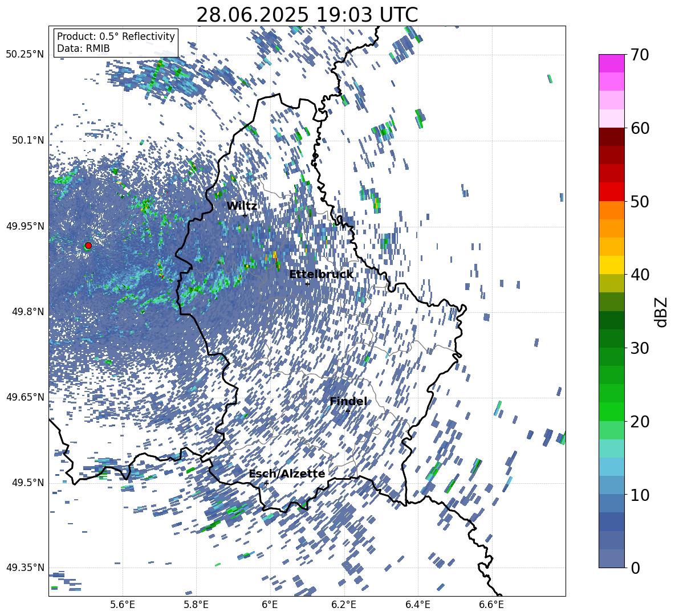Click the 20 colorbar tick label
Viewport: 675px width, 616px height.
point(640,421)
